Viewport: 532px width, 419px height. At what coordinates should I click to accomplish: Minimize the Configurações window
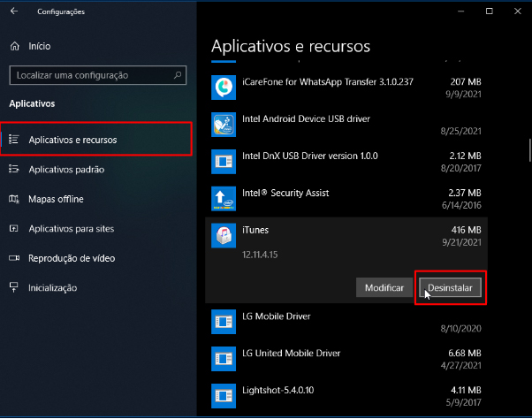[x=460, y=11]
